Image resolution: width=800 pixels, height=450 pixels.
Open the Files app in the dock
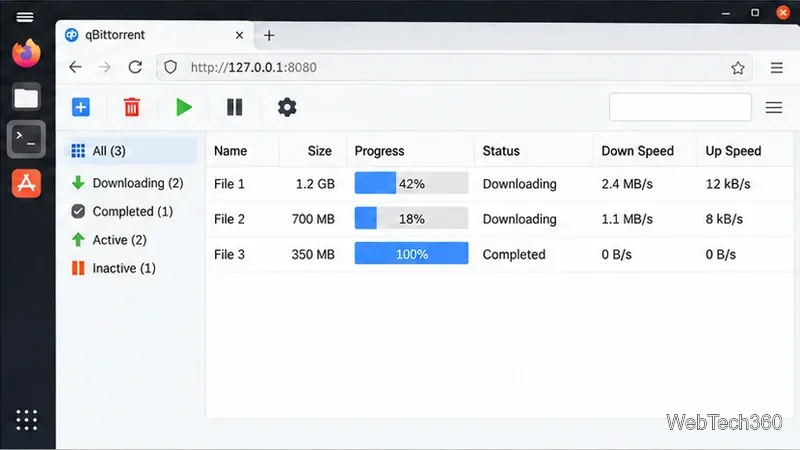pyautogui.click(x=26, y=97)
